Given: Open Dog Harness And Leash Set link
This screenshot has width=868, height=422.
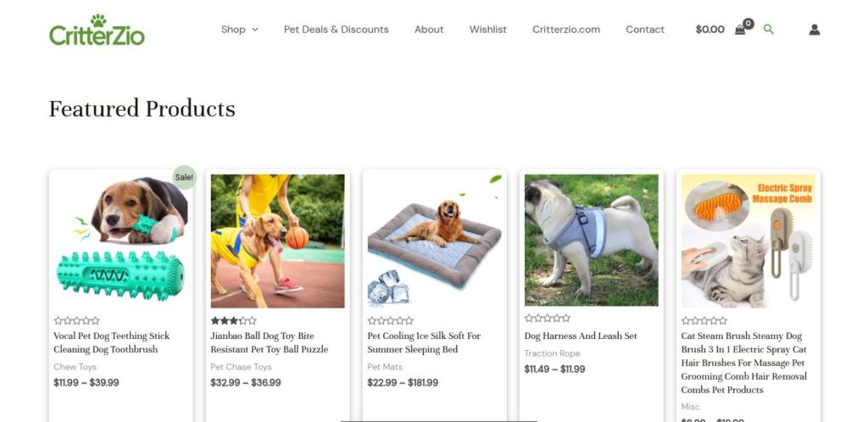Looking at the screenshot, I should 581,336.
